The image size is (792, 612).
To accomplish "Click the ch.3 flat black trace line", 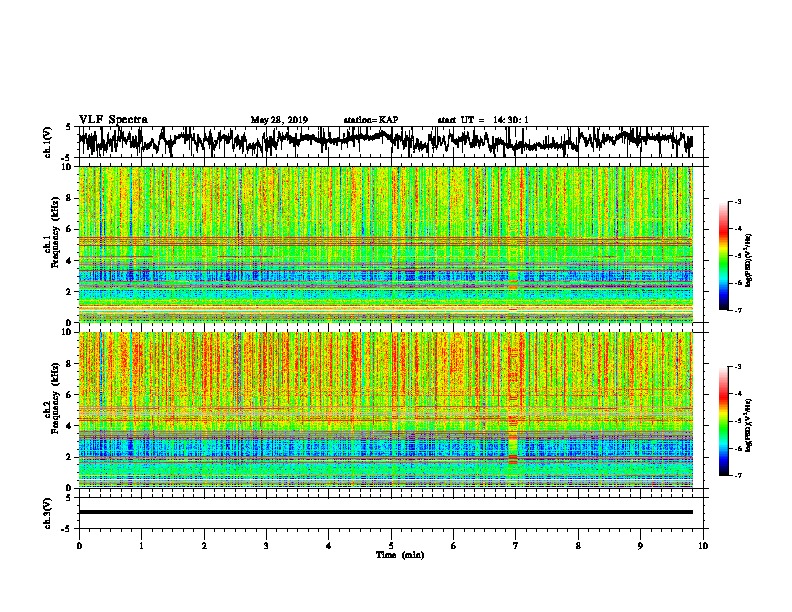I will click(x=386, y=512).
